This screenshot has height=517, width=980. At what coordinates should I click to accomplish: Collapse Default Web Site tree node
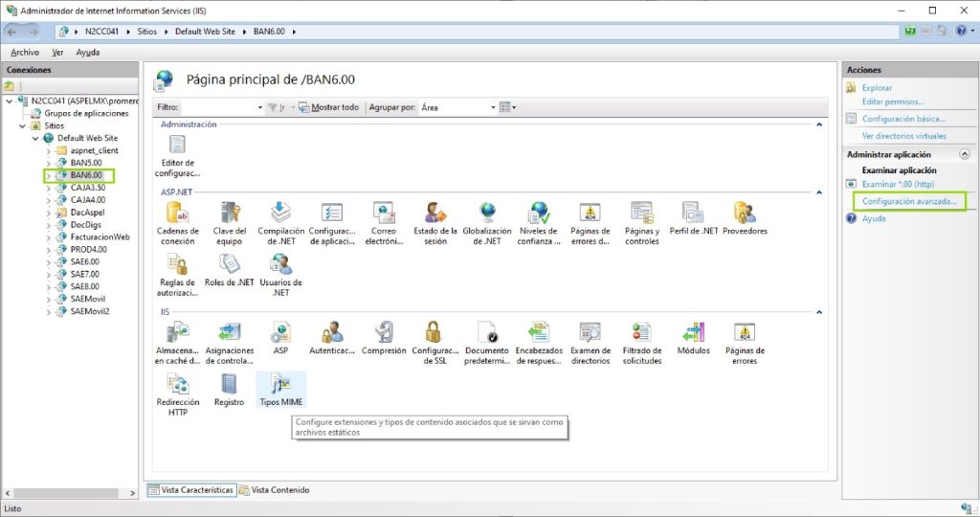(35, 138)
